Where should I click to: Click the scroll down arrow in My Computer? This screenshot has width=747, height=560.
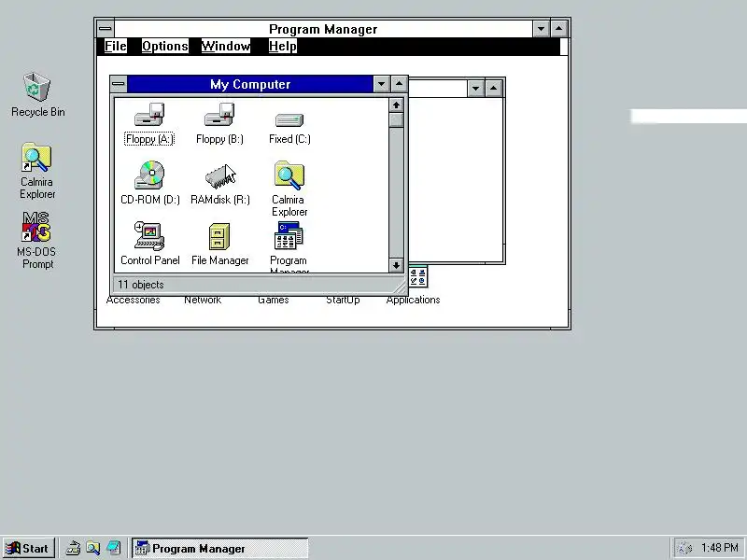click(x=396, y=265)
